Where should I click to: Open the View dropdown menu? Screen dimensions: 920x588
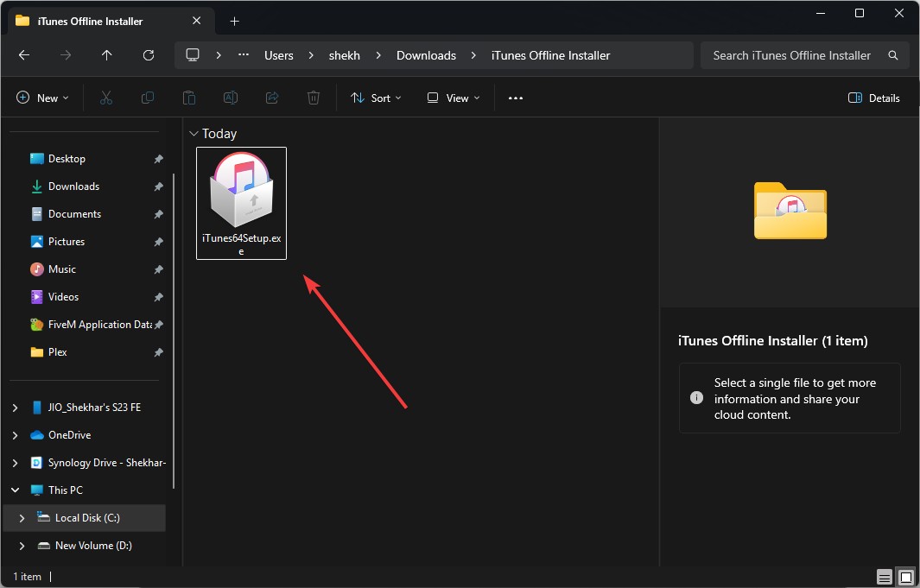(453, 98)
